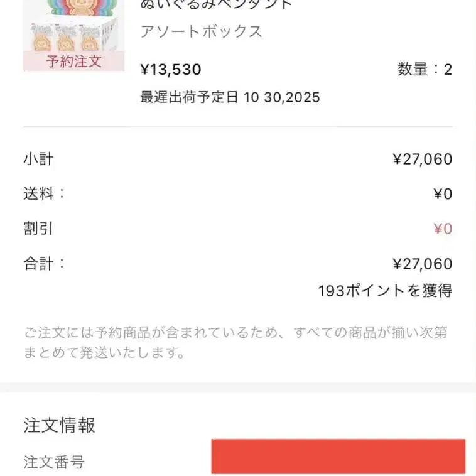Tap the gray pre-order shipping notice
476x476 pixels.
[235, 342]
